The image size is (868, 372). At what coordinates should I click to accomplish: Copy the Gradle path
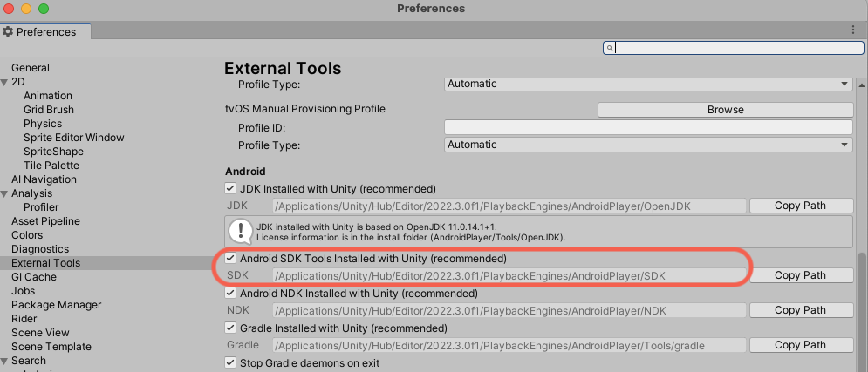pyautogui.click(x=800, y=345)
